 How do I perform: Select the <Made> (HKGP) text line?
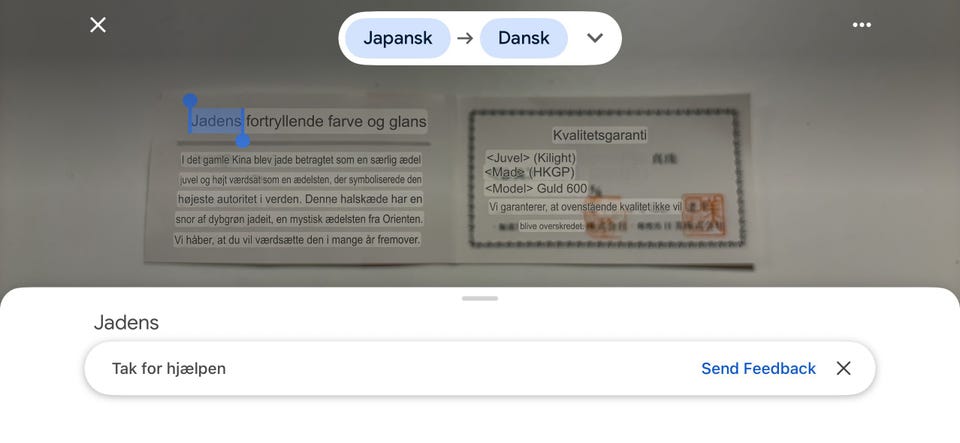530,173
